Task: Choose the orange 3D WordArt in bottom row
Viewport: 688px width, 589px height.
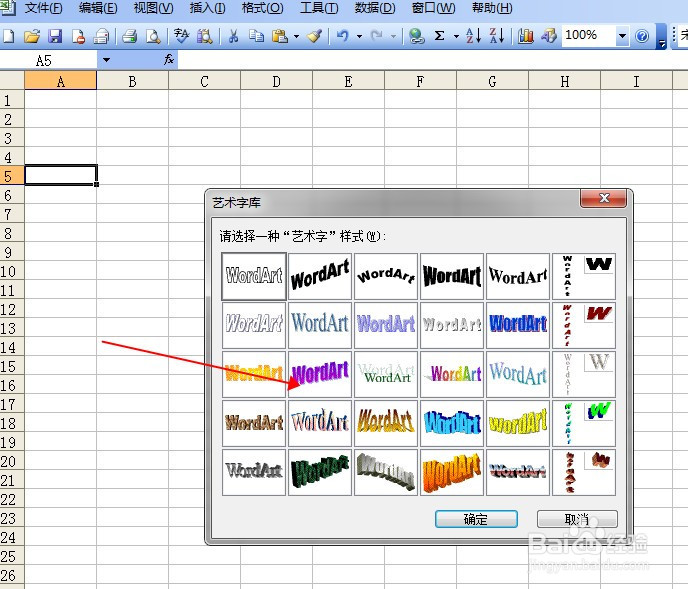Action: [452, 472]
